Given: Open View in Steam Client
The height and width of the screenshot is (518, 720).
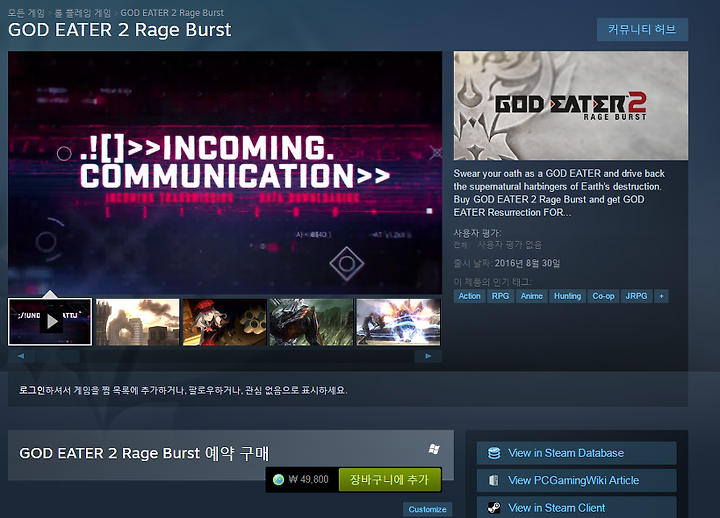Looking at the screenshot, I should [x=576, y=507].
